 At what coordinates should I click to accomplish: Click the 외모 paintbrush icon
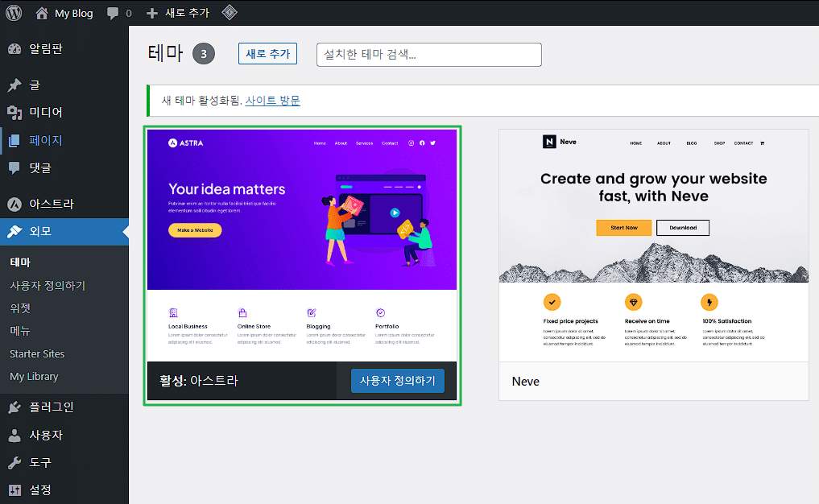[14, 231]
